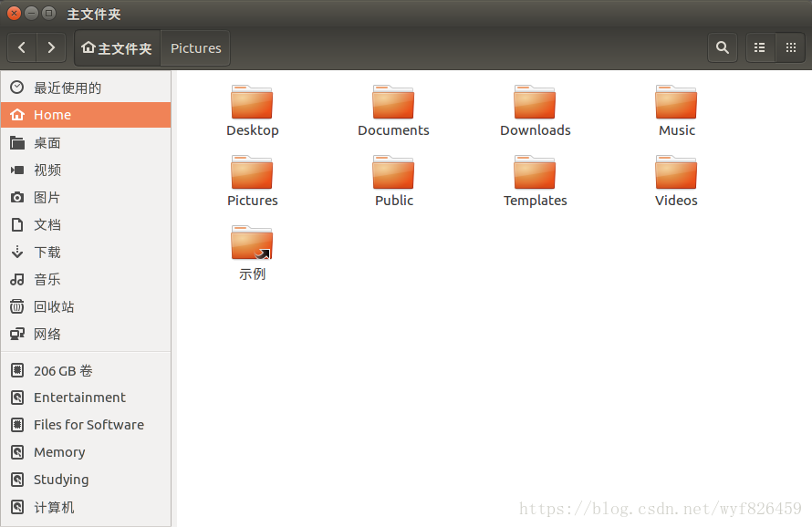The width and height of the screenshot is (812, 527).
Task: Click the 主文件夹 path bar button
Action: click(x=118, y=48)
